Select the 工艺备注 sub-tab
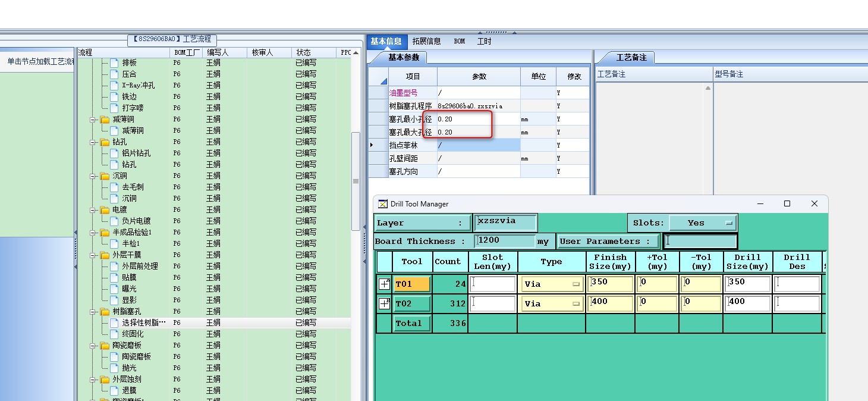 point(631,57)
